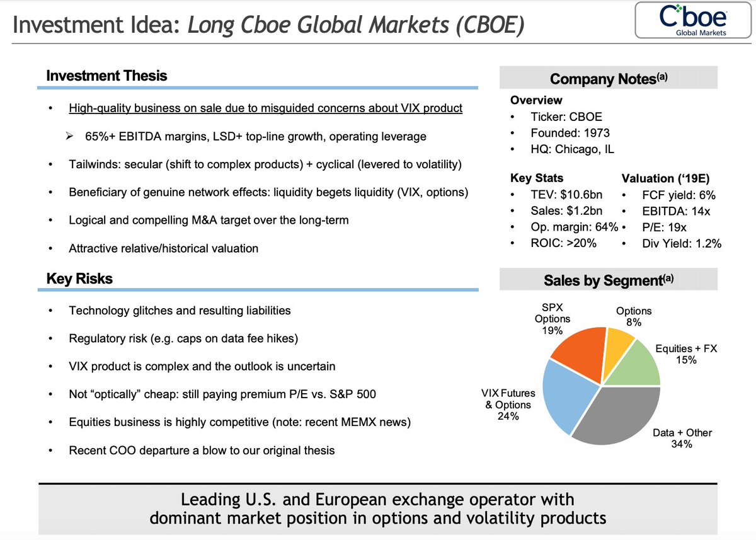Click the 'Tailwinds: secular' bullet line
Viewport: 756px width, 540px height.
265,164
